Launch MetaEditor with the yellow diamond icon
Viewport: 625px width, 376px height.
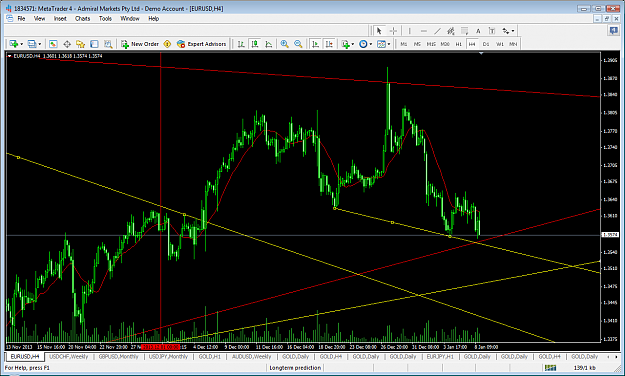pyautogui.click(x=167, y=44)
